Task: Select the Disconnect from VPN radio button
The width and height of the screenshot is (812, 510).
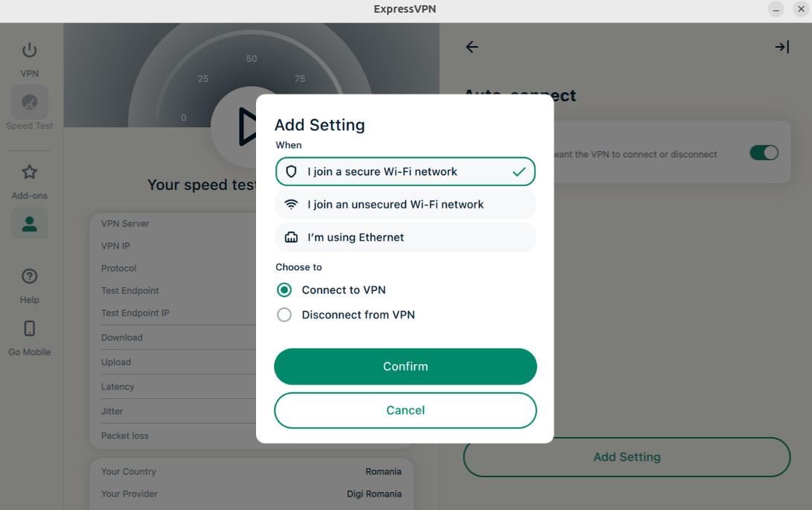Action: coord(284,315)
